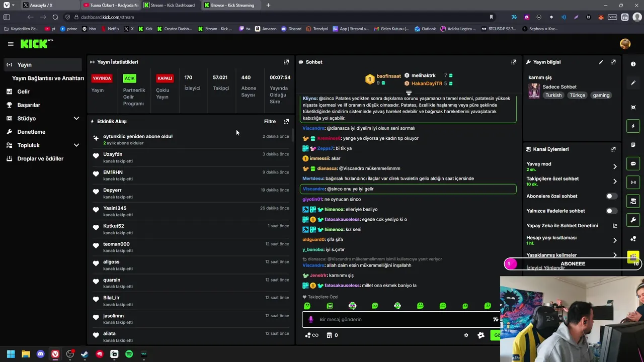This screenshot has width=644, height=362.
Task: Click the 7TV icon in the message box
Action: [496, 319]
